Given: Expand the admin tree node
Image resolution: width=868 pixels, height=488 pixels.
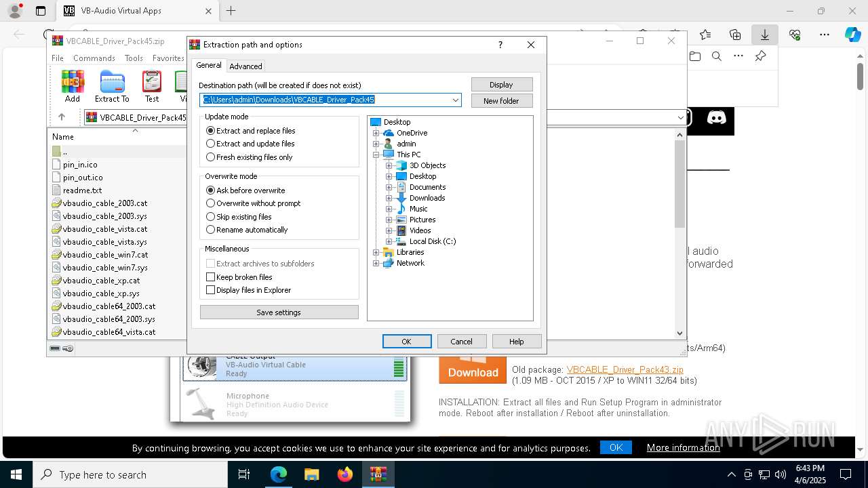Looking at the screenshot, I should pyautogui.click(x=376, y=144).
